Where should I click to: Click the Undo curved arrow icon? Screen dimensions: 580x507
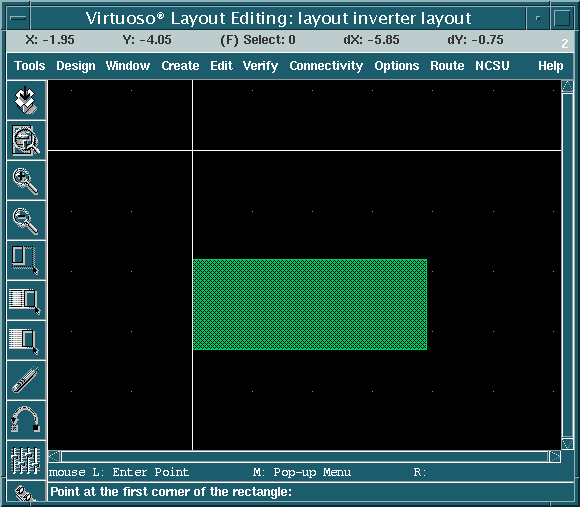(x=26, y=420)
